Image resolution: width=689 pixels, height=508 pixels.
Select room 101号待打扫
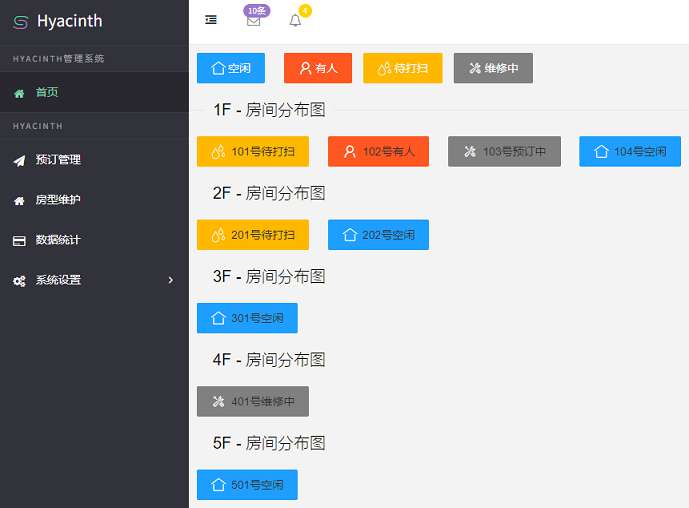click(x=253, y=152)
